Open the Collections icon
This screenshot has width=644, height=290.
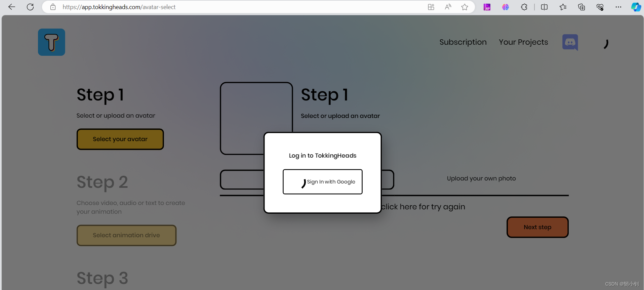581,7
